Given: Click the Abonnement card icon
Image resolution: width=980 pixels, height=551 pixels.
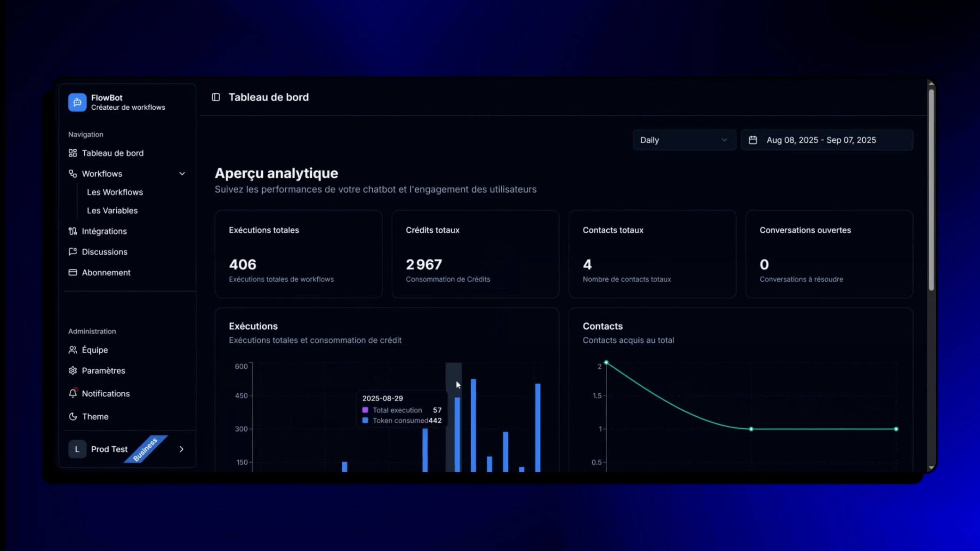Looking at the screenshot, I should [x=72, y=273].
